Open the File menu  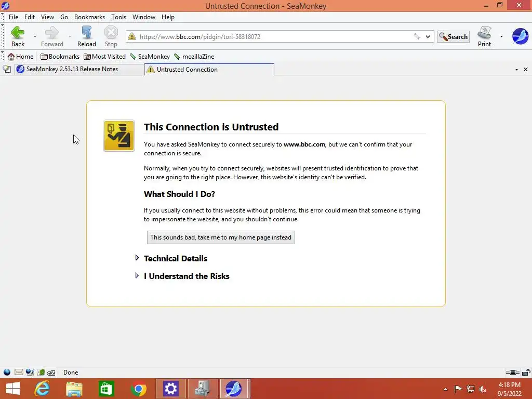14,17
